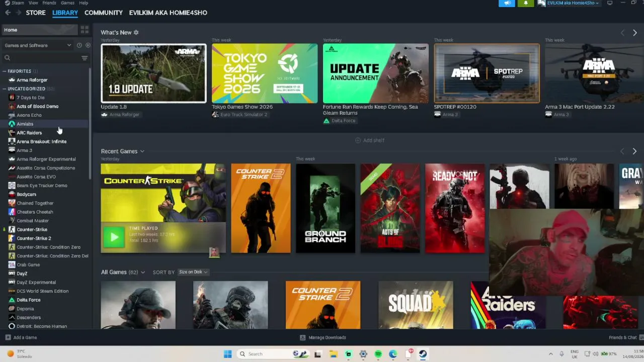The width and height of the screenshot is (644, 362).
Task: Show next What's New items arrow
Action: [x=635, y=33]
